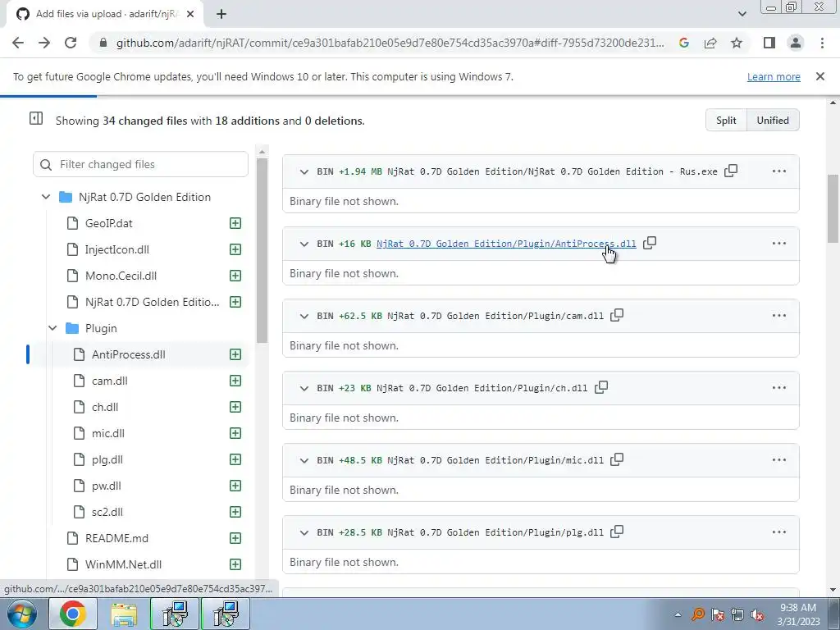Screen dimensions: 840x630
Task: Select the Add files via upload tab
Action: [x=104, y=14]
